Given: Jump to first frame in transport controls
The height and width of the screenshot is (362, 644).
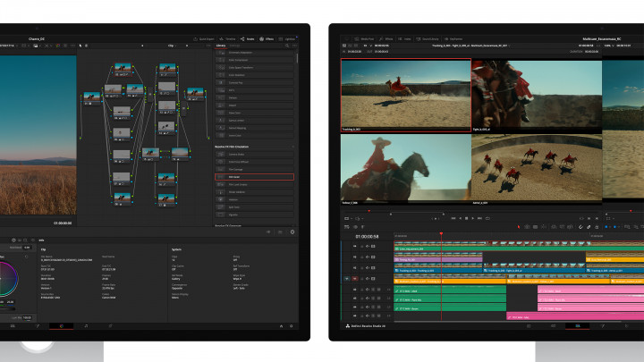Looking at the screenshot, I should point(453,218).
